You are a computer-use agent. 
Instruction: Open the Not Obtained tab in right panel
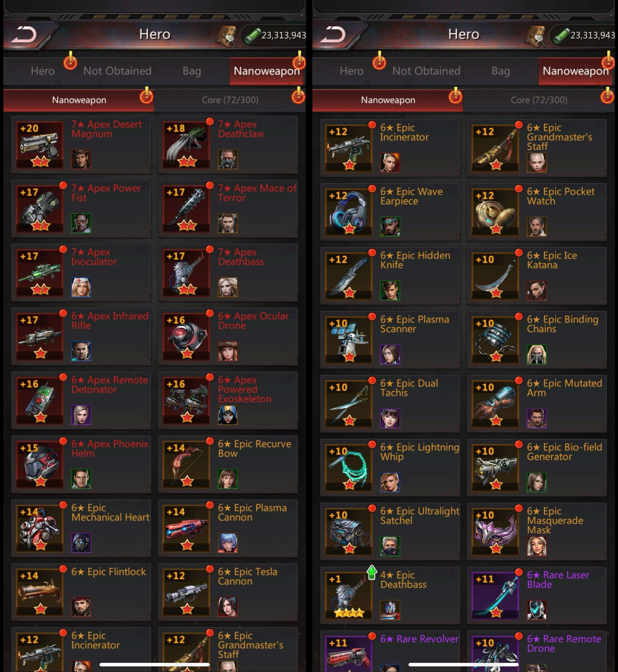coord(426,71)
